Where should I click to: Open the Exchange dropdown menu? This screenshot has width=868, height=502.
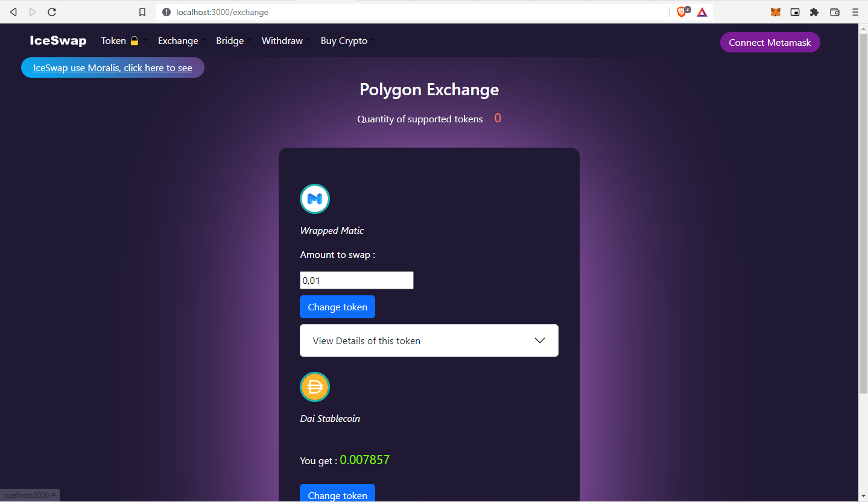point(182,41)
